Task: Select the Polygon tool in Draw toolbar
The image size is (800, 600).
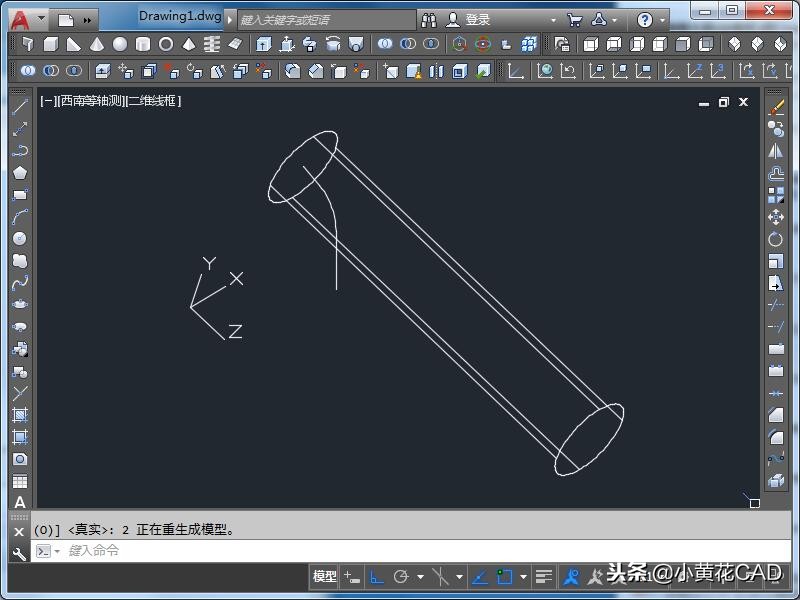Action: (19, 173)
